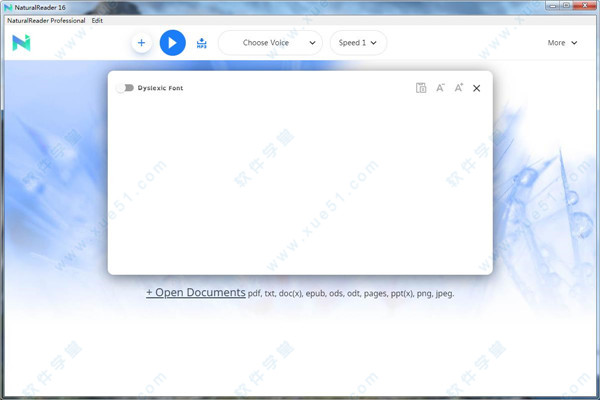The width and height of the screenshot is (600, 400).
Task: Open the Speed 1 dropdown
Action: pos(358,43)
